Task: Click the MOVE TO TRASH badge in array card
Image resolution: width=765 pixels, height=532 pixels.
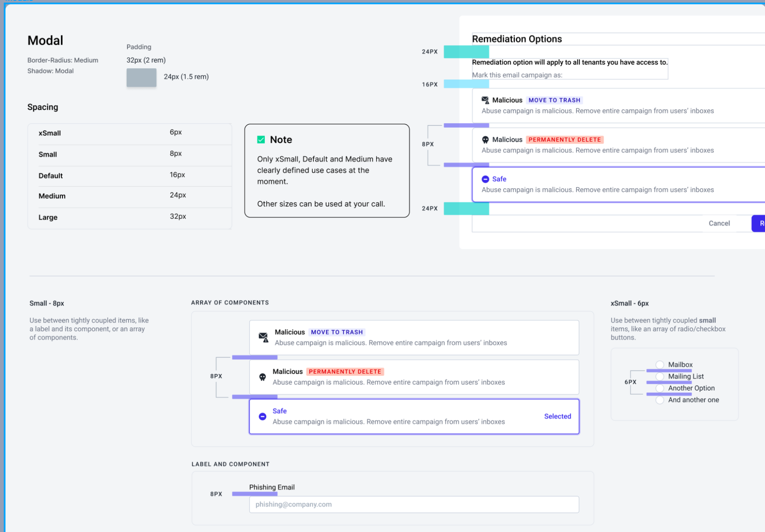Action: [337, 332]
